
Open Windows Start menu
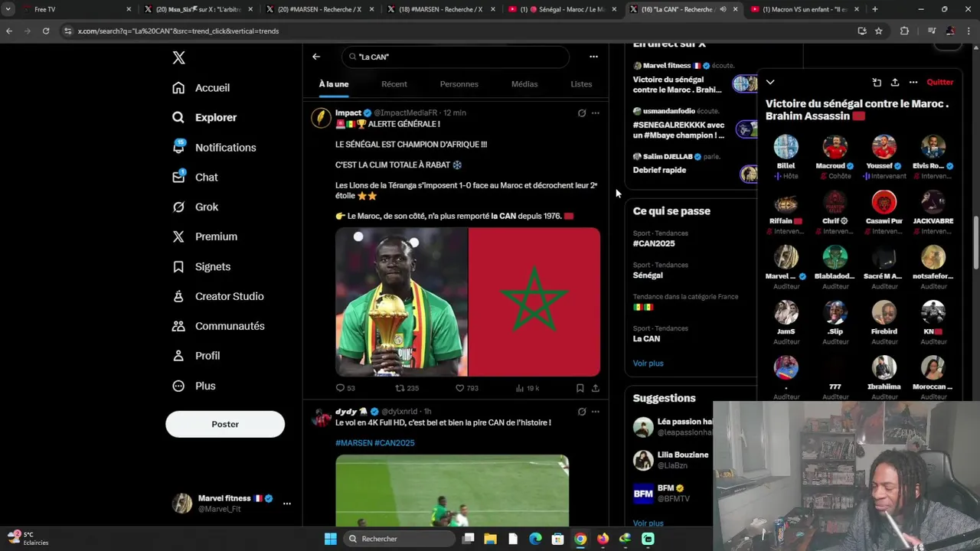[331, 539]
